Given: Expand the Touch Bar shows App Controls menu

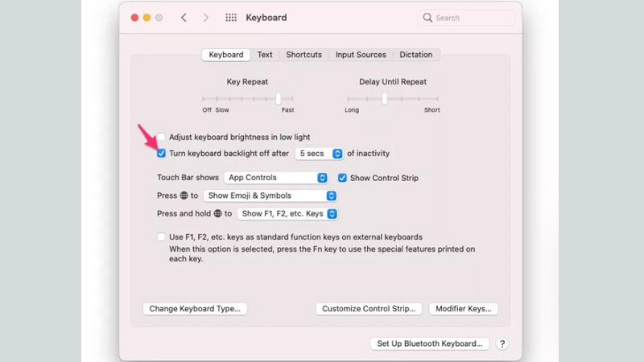Looking at the screenshot, I should 275,178.
